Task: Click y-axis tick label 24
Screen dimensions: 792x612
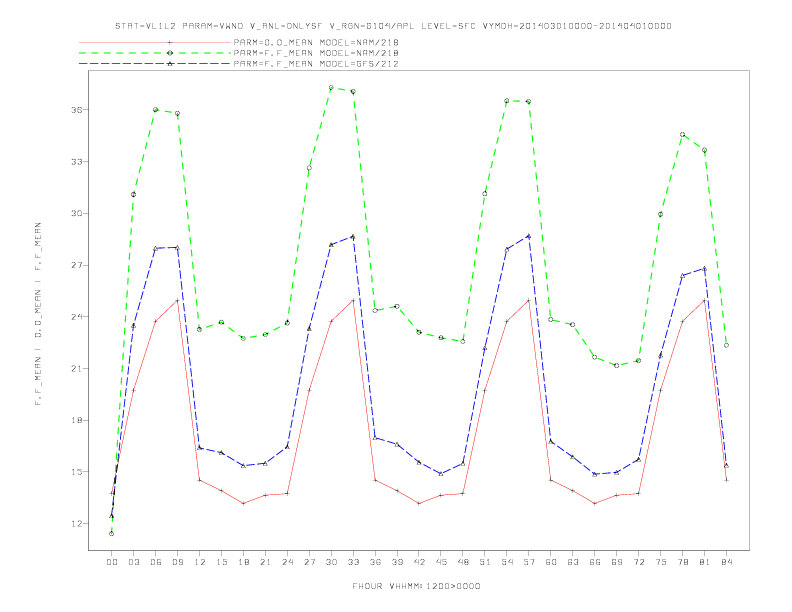Action: [76, 317]
